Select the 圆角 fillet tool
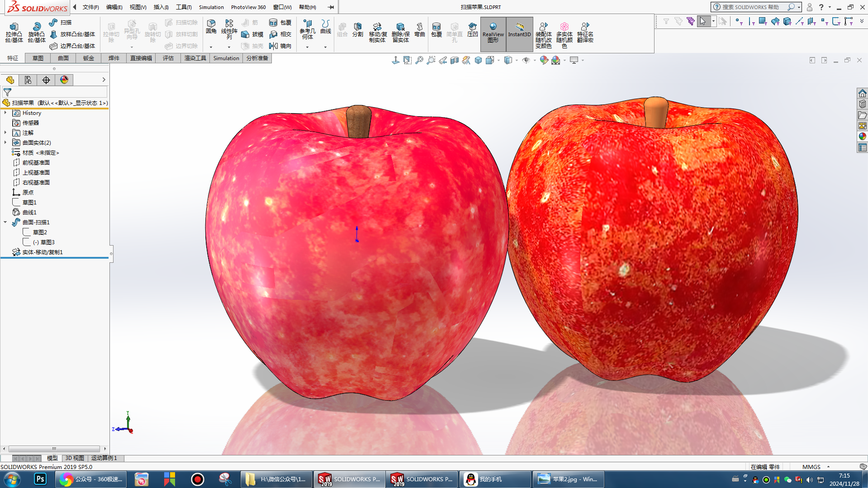The image size is (868, 488). pos(211,27)
